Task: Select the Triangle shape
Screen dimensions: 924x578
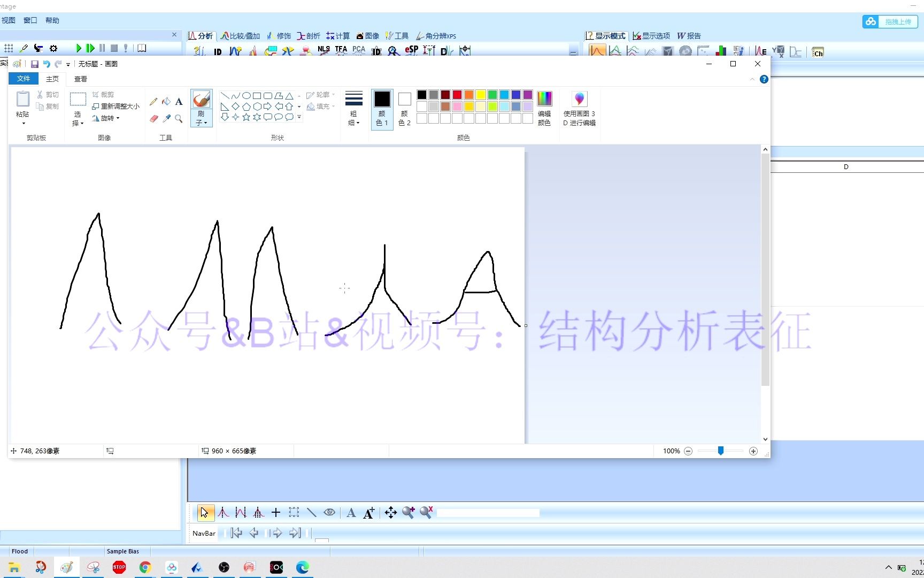Action: [289, 96]
